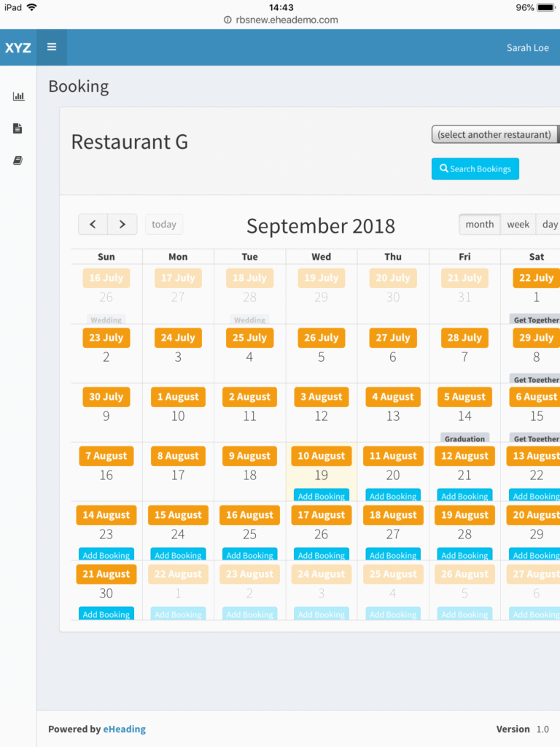Click the hamburger menu icon
The image size is (560, 747).
pos(51,47)
